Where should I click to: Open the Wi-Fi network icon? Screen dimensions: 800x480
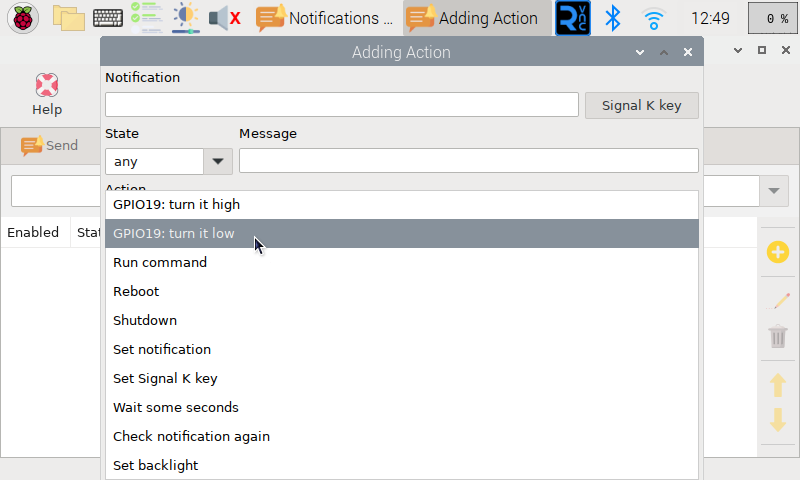click(654, 19)
